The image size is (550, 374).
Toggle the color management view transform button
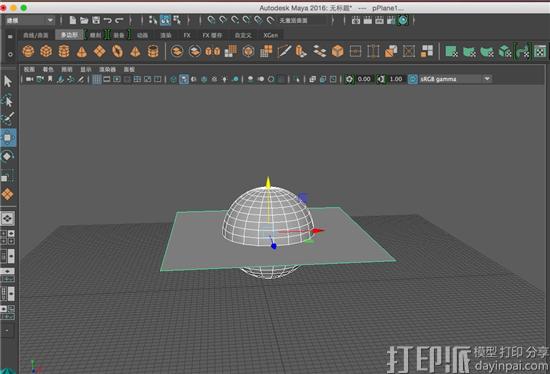click(412, 79)
